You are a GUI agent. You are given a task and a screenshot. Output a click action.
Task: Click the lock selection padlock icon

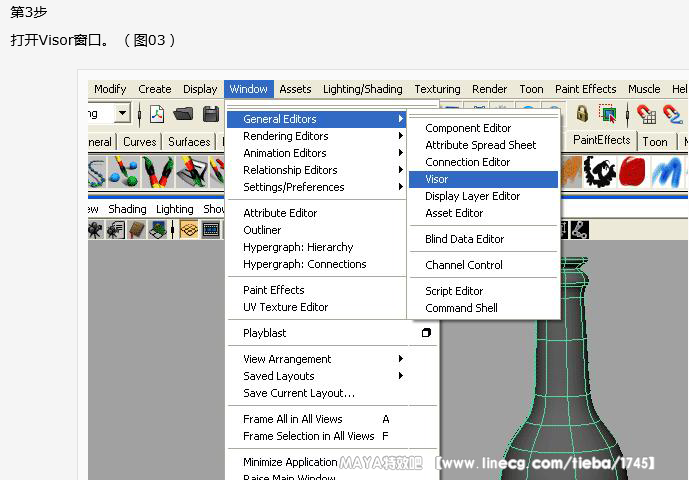(x=582, y=114)
